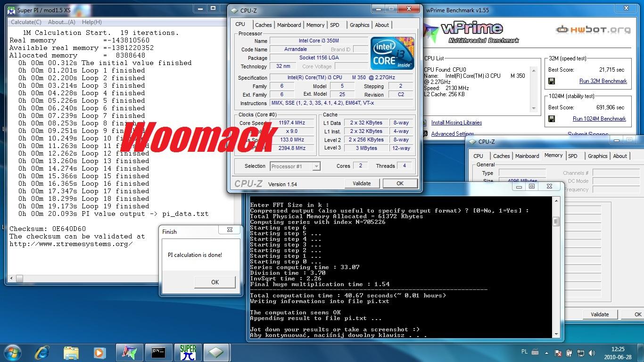Switch to CPU-Z taskbar icon
Viewport: 644px width, 362px height.
coord(216,353)
